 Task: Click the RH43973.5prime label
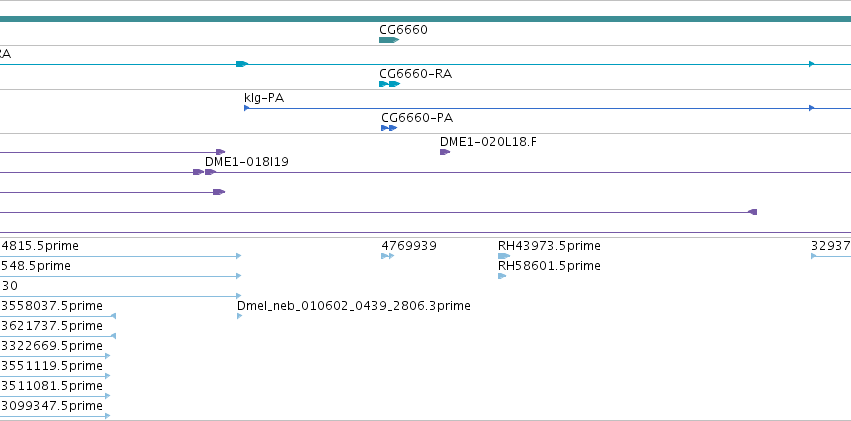pos(549,246)
